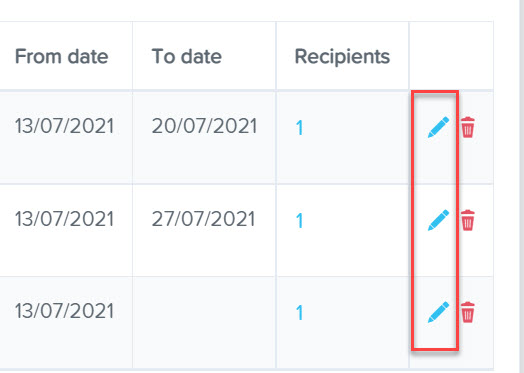Select the 27/07/2021 To date cell
Image resolution: width=524 pixels, height=373 pixels.
pos(204,230)
